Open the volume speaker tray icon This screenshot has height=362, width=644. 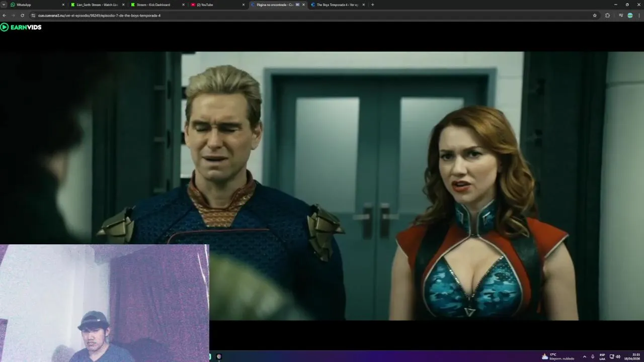coord(618,356)
